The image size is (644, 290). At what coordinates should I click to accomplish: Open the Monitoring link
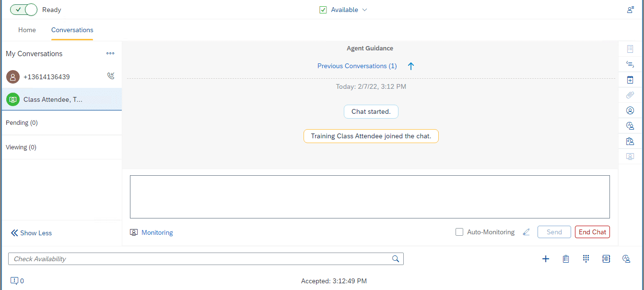[157, 232]
